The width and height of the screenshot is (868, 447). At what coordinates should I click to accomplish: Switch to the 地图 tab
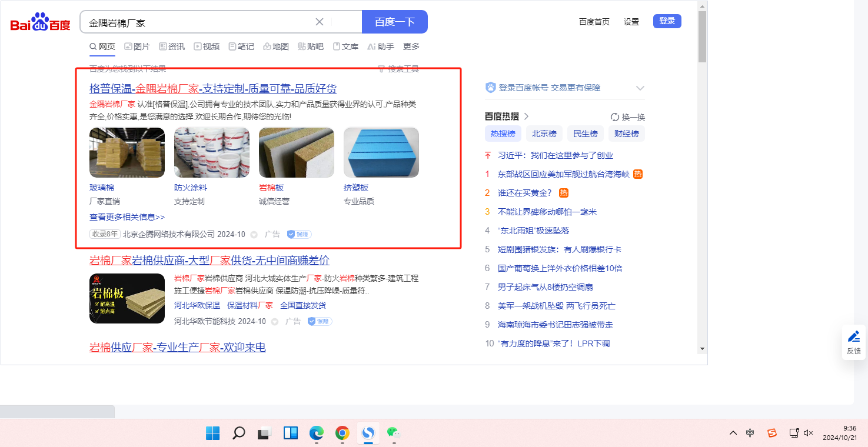click(276, 46)
